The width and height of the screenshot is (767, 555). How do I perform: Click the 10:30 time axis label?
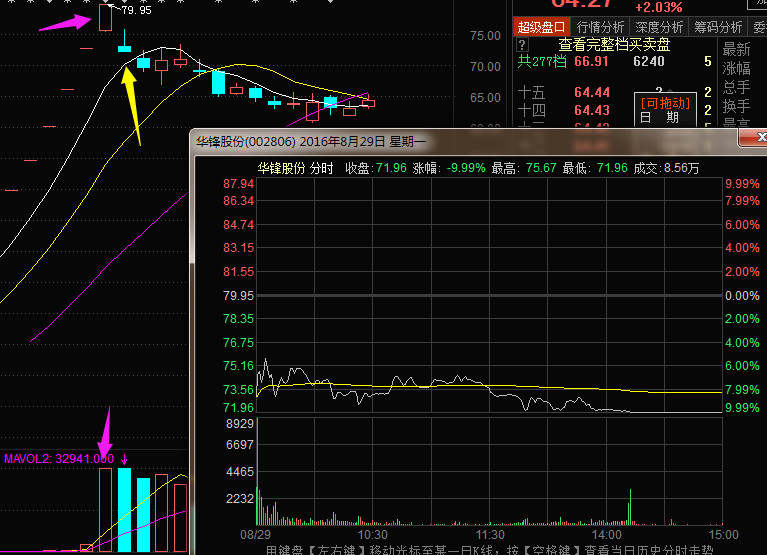pyautogui.click(x=373, y=534)
